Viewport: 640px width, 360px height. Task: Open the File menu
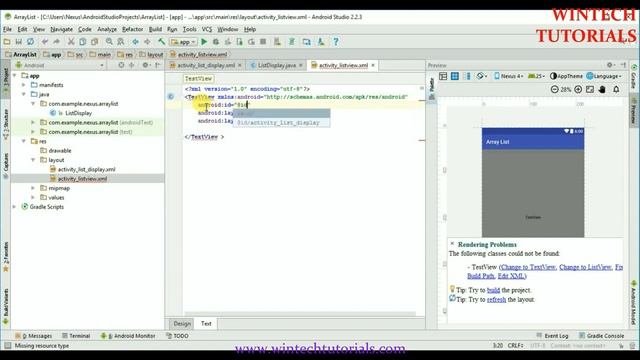click(7, 29)
